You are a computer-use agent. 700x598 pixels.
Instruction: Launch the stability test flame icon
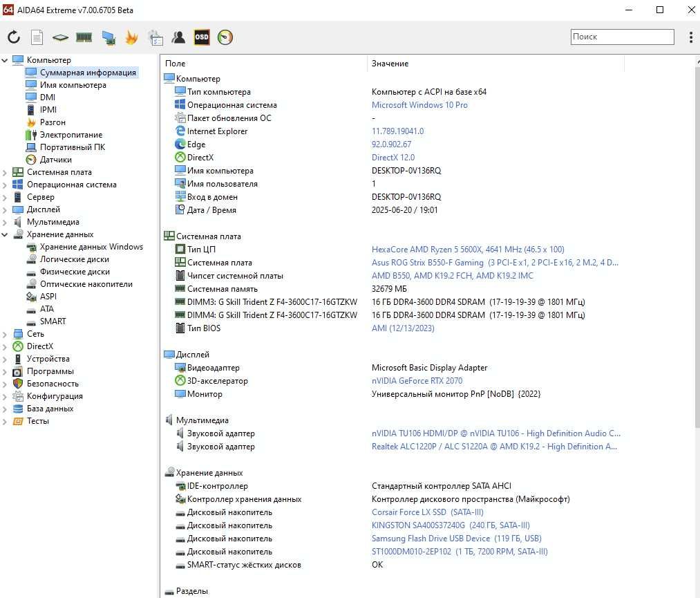tap(131, 37)
